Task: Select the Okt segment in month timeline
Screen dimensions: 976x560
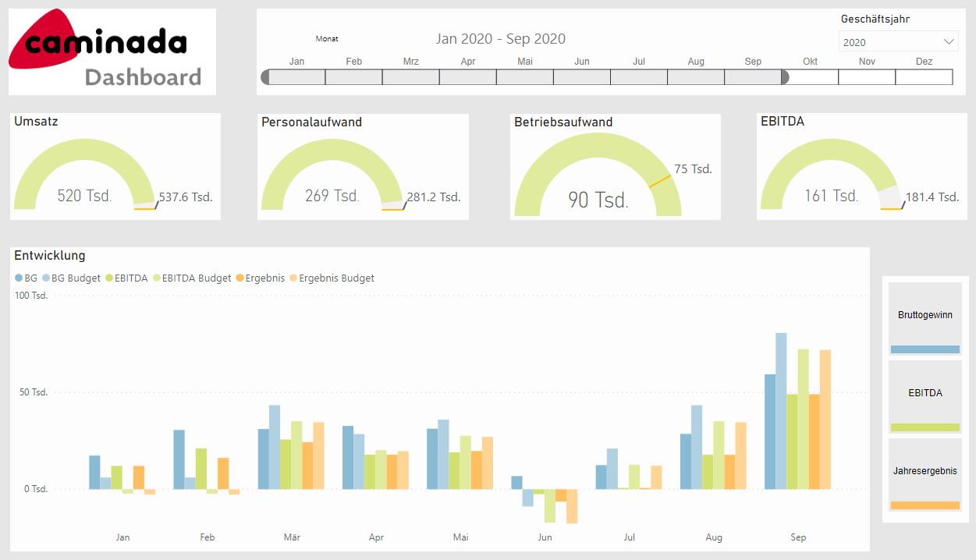Action: pyautogui.click(x=810, y=77)
